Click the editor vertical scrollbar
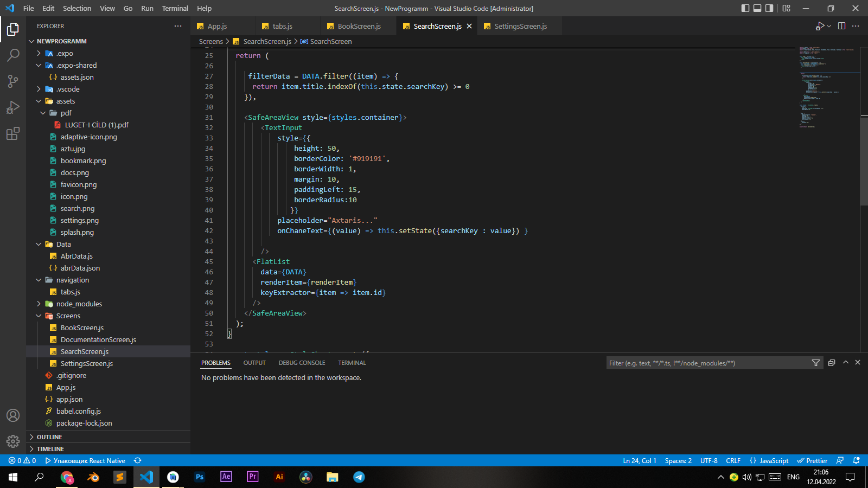The height and width of the screenshot is (488, 868). [x=864, y=160]
